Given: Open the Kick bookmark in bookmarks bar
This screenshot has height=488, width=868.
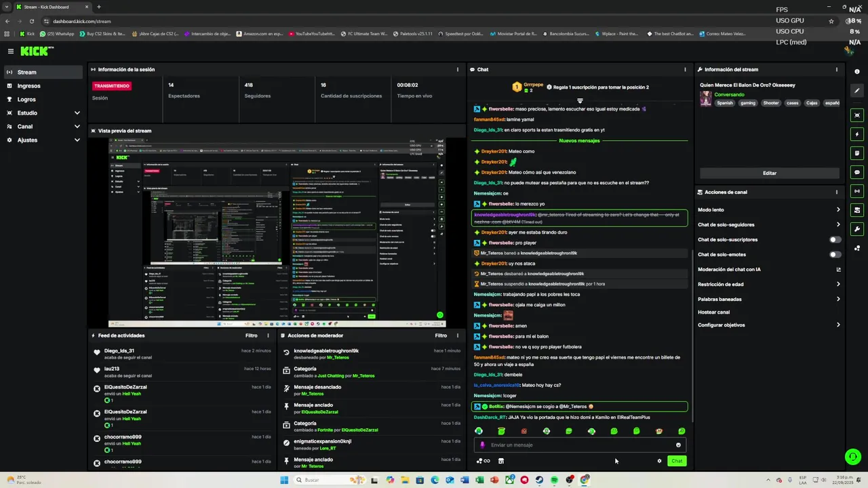Looking at the screenshot, I should tap(27, 33).
